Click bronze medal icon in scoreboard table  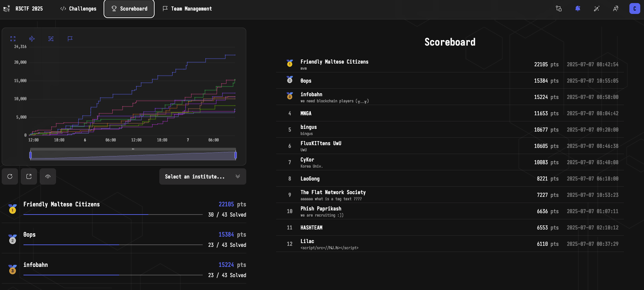[x=290, y=96]
